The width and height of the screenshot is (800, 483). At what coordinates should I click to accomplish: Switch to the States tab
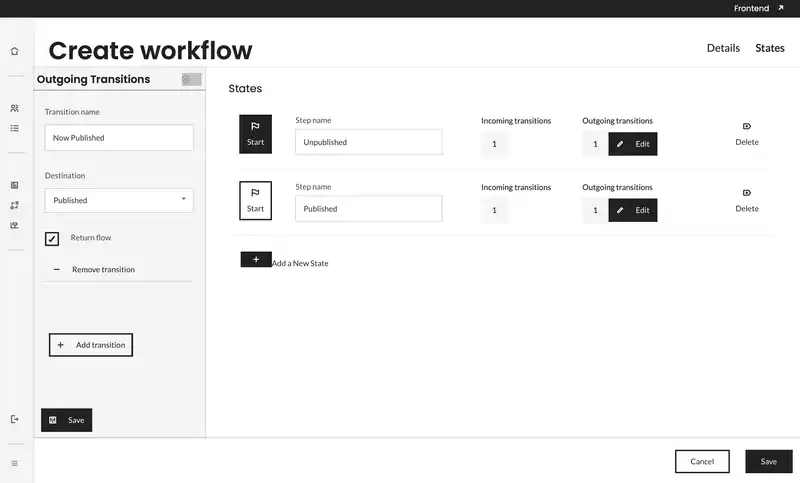click(x=770, y=48)
